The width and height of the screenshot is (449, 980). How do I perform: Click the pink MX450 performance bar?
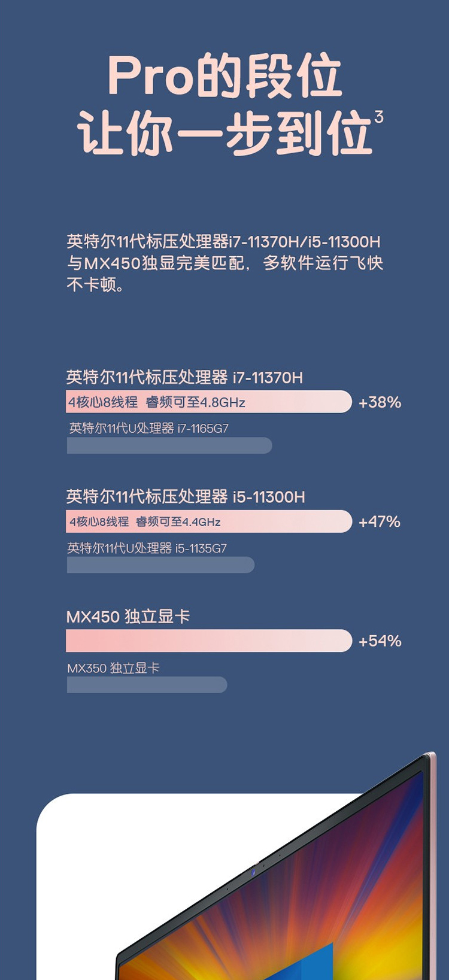(x=208, y=641)
